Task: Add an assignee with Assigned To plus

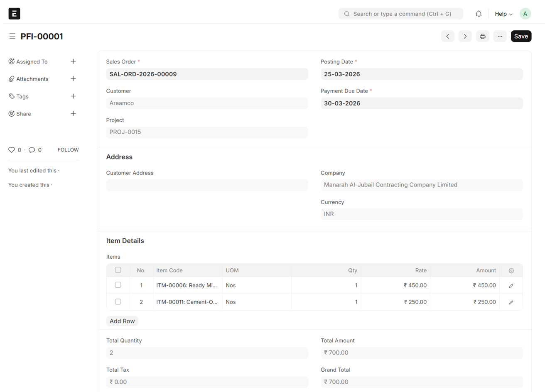Action: coord(73,61)
